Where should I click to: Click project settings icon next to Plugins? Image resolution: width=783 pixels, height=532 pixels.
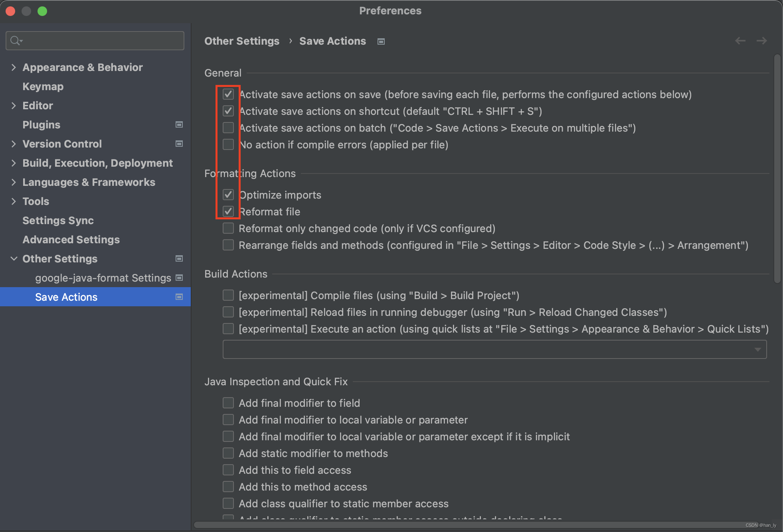179,125
